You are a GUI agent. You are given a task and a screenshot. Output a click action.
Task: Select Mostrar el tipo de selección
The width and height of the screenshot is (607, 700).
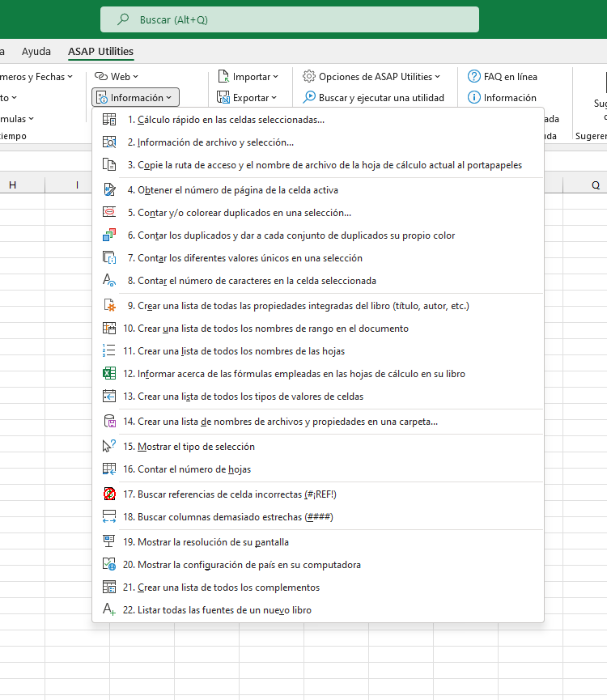pos(318,447)
